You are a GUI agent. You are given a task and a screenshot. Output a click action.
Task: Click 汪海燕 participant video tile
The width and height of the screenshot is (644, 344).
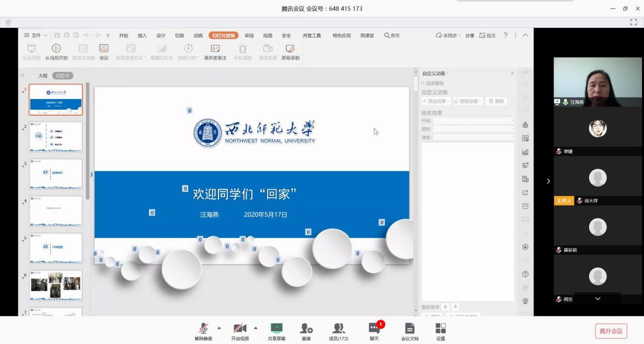tap(598, 81)
